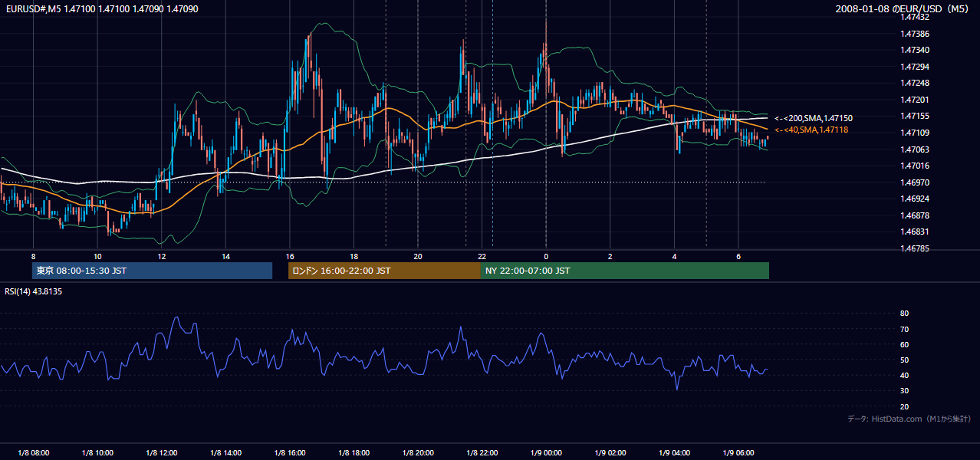Click price axis value 1.47432
Image resolution: width=980 pixels, height=460 pixels.
(915, 17)
